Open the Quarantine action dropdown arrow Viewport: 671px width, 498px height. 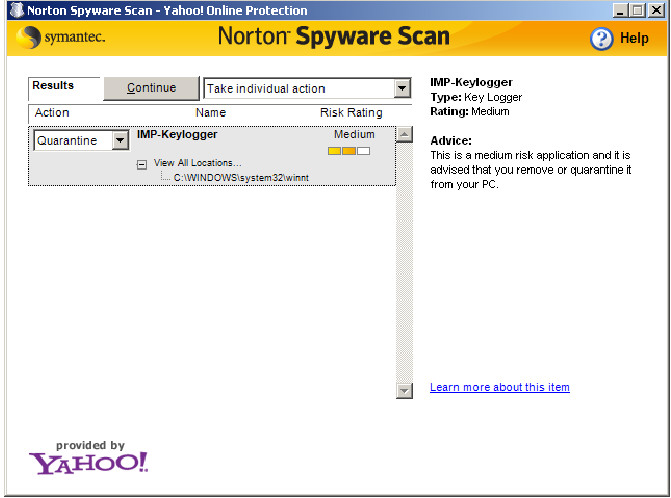click(x=120, y=140)
